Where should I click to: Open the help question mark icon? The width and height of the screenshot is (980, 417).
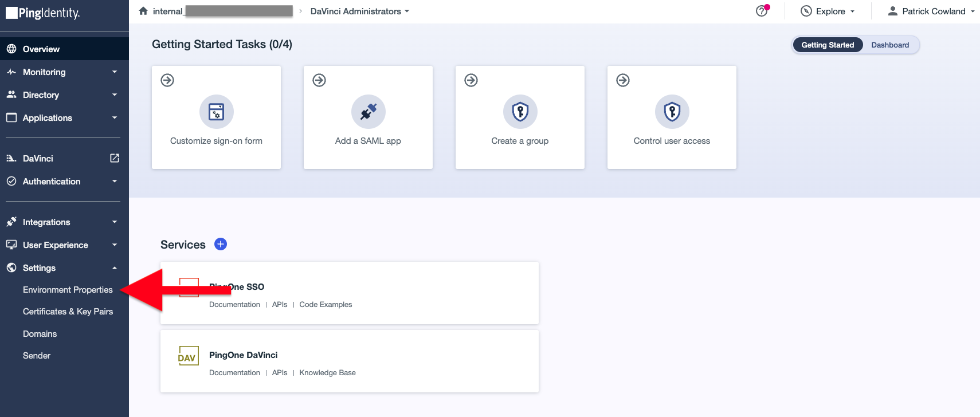pos(762,11)
